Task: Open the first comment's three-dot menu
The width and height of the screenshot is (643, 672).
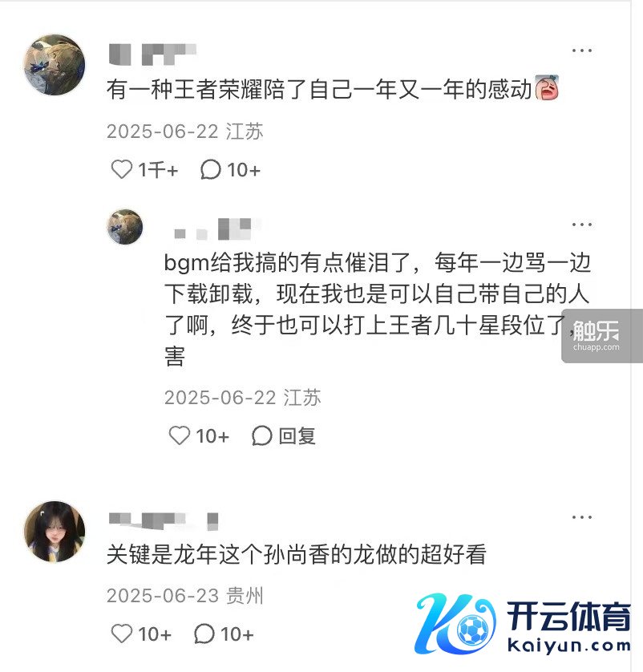Action: pos(582,51)
